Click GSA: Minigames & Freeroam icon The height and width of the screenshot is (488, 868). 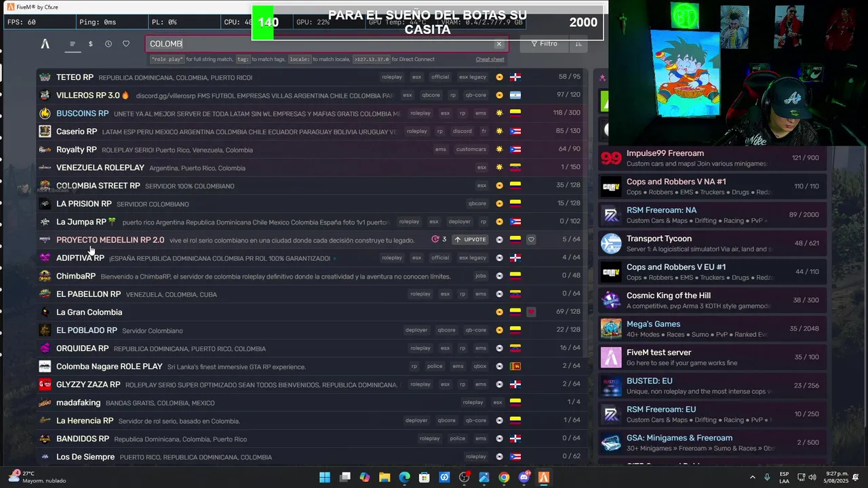(x=611, y=443)
